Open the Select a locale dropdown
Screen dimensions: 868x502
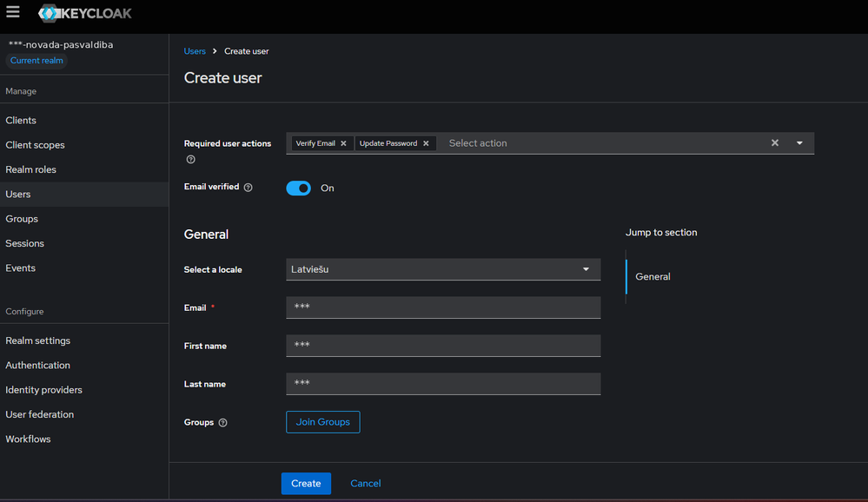tap(443, 269)
